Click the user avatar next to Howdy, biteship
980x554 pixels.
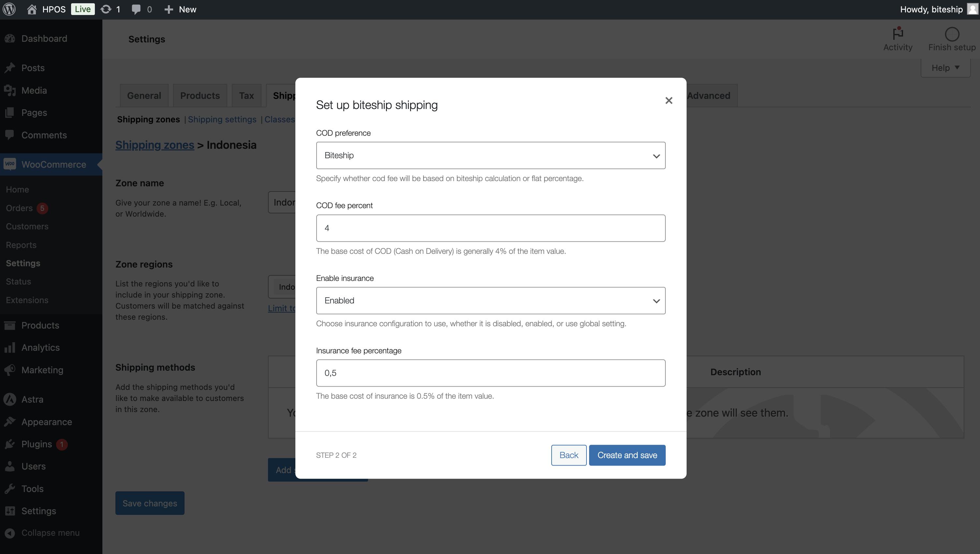(x=973, y=9)
